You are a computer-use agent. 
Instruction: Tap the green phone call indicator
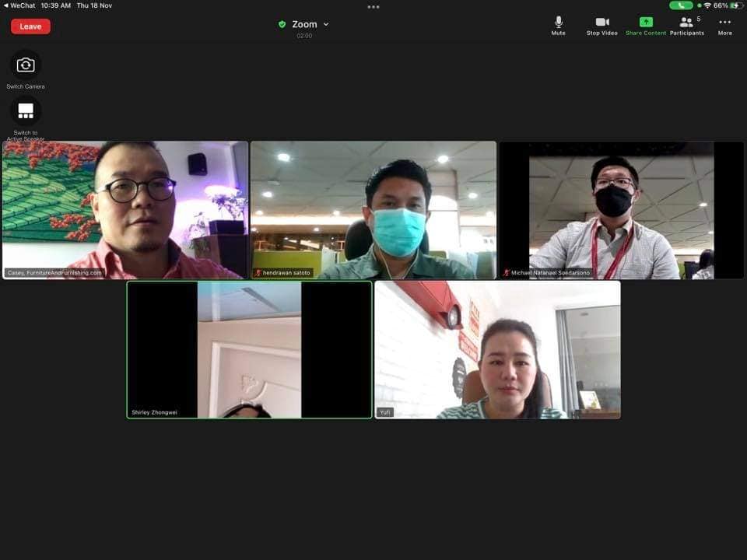click(x=681, y=5)
